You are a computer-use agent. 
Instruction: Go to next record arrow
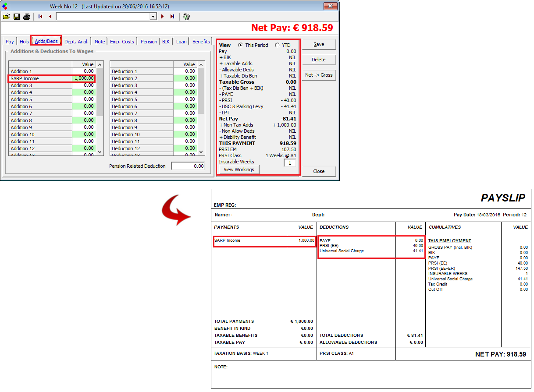click(x=162, y=17)
